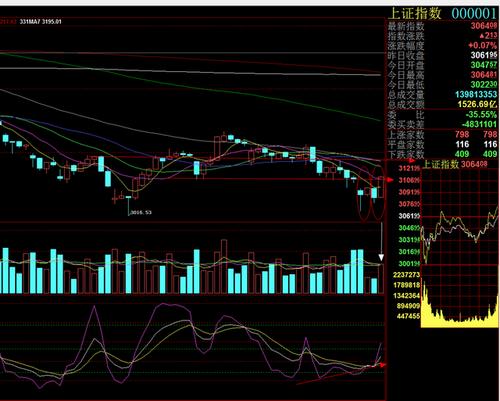Click the 今日最高 value 3064.81
Image resolution: width=500 pixels, height=401 pixels.
(484, 75)
